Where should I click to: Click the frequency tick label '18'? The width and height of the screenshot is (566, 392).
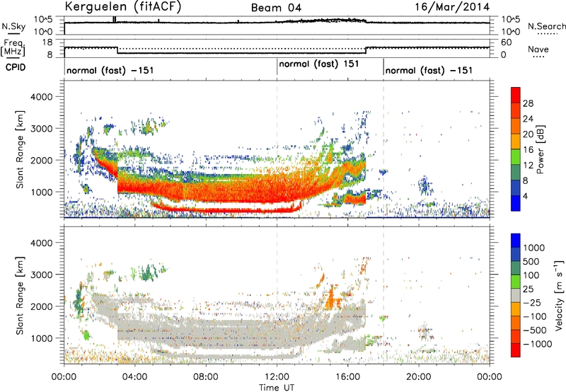coord(47,42)
